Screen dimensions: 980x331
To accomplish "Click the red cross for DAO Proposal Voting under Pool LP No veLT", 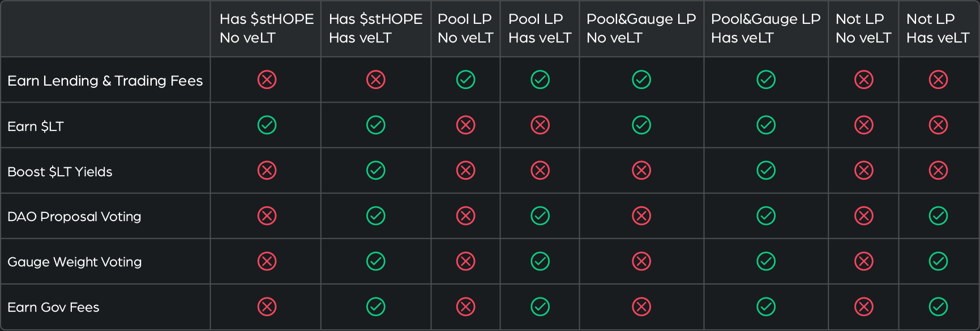I will (x=466, y=216).
